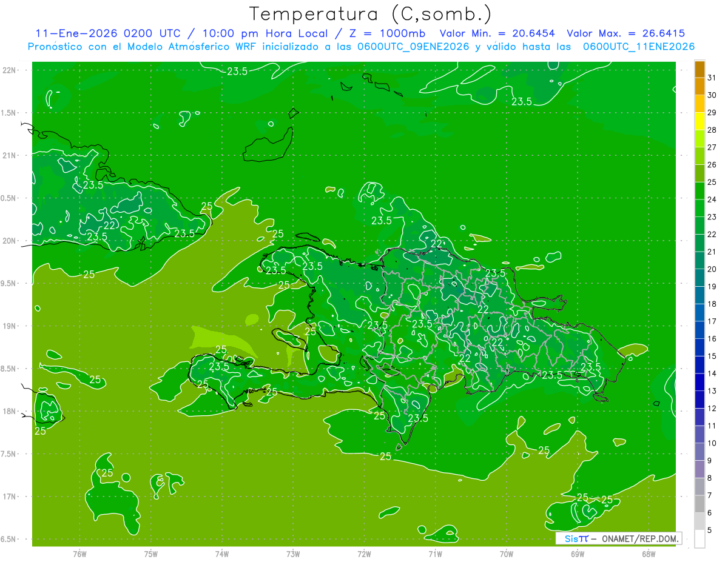Pick the purple swatch between 8 and 9
Viewport: 728px width, 562px height.
click(699, 469)
